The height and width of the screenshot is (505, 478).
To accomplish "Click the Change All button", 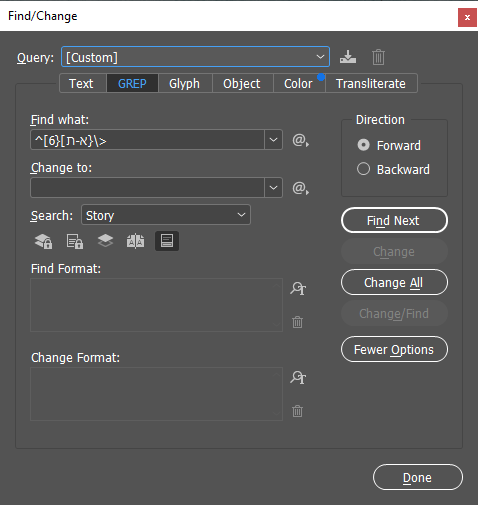I will (394, 282).
